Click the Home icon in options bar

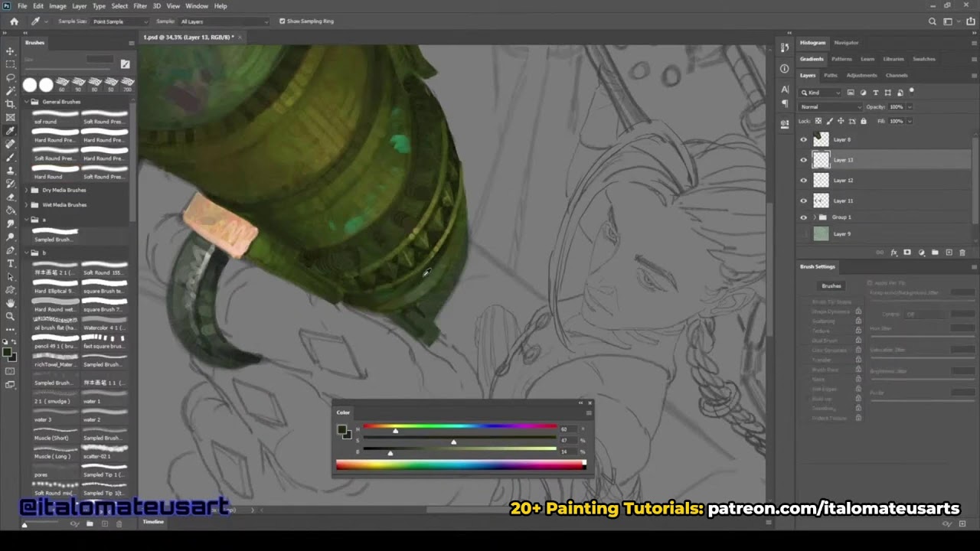click(x=14, y=21)
